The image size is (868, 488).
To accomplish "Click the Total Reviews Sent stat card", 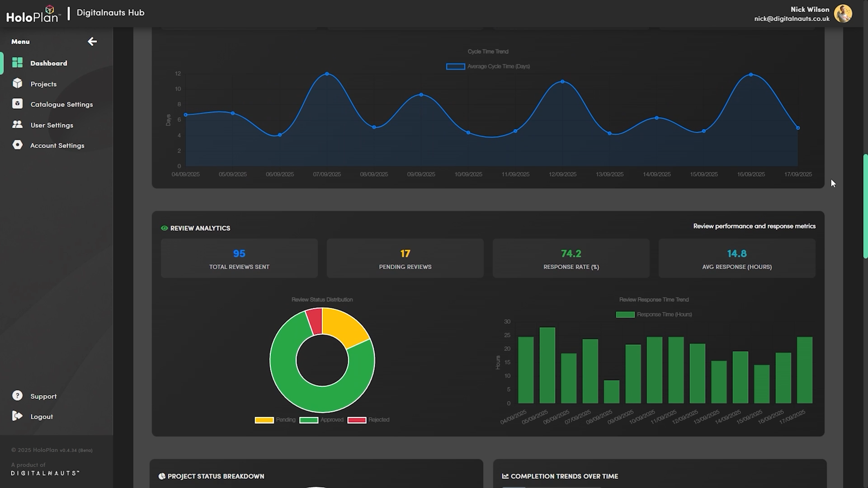I will click(x=239, y=258).
